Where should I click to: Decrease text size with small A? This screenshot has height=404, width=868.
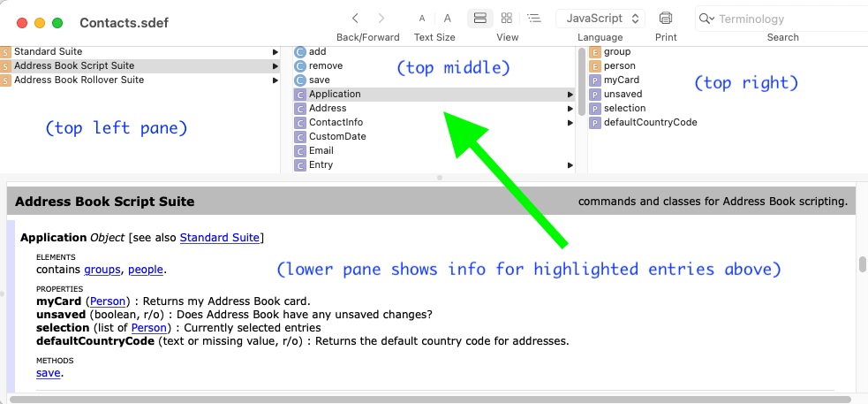[422, 19]
